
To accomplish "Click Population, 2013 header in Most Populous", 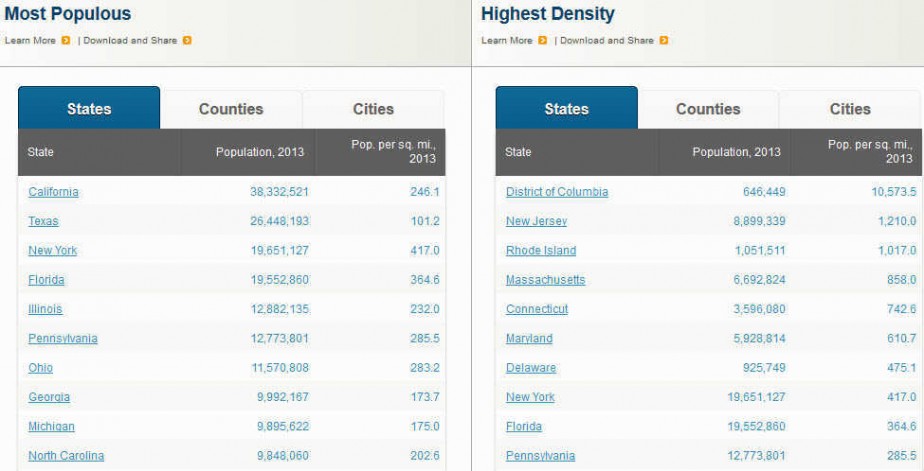I will tap(260, 152).
